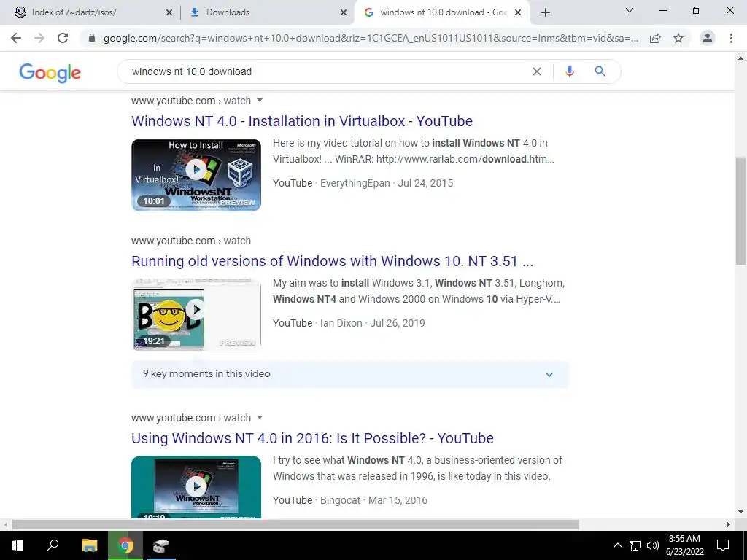Open Running old versions of Windows link
Viewport: 747px width, 560px height.
332,261
